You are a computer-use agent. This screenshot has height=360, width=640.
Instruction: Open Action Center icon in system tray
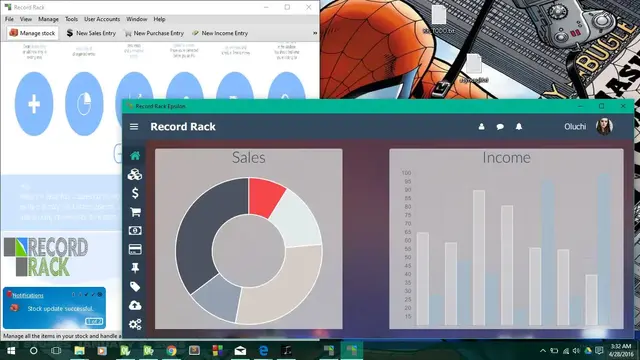599,351
